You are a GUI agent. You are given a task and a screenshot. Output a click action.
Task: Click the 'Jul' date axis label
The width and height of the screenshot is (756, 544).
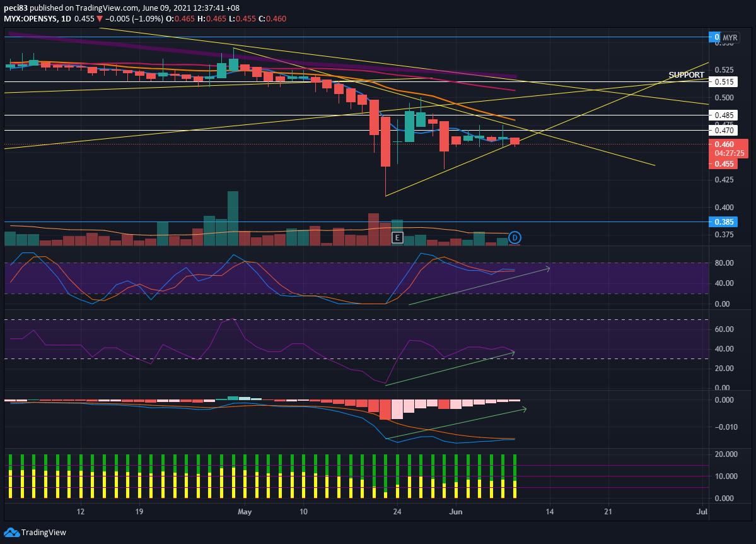(x=702, y=512)
